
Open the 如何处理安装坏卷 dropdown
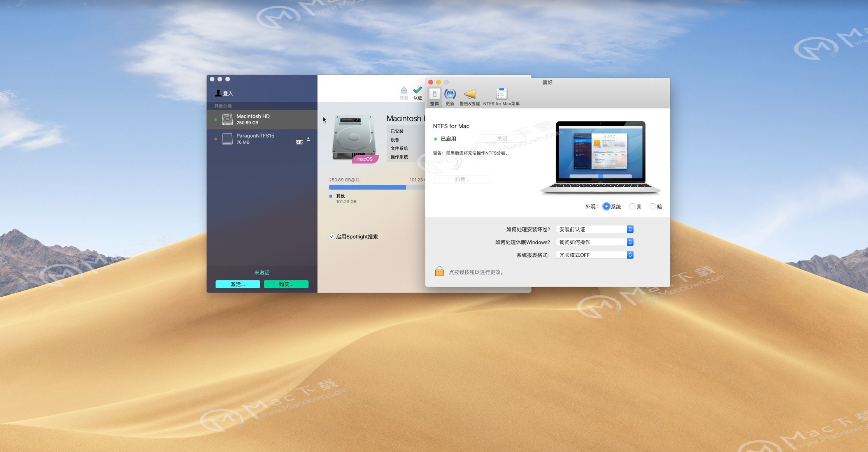click(594, 229)
